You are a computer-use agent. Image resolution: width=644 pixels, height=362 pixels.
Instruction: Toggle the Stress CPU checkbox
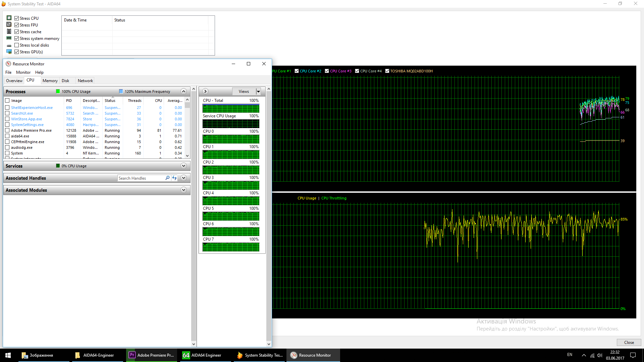click(x=16, y=18)
